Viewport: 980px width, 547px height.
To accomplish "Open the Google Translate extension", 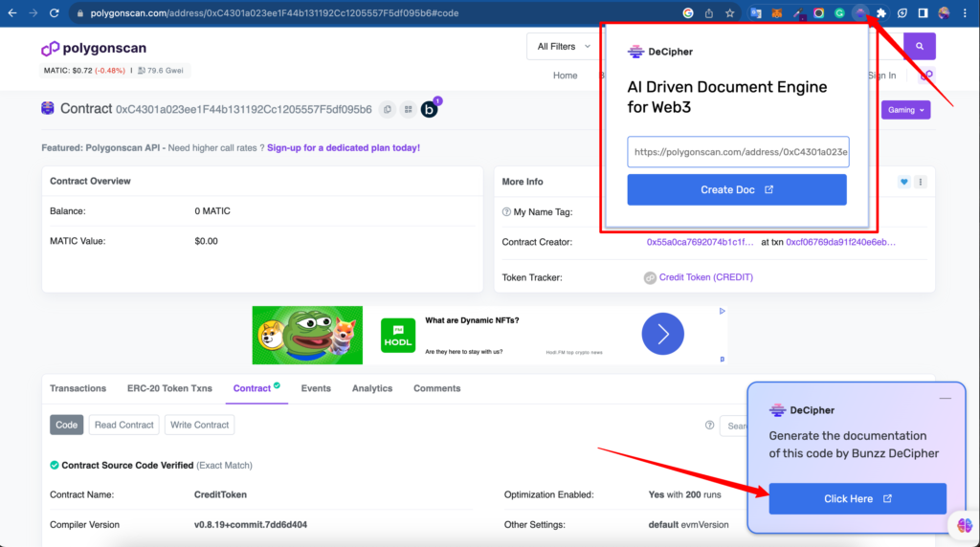I will tap(756, 13).
